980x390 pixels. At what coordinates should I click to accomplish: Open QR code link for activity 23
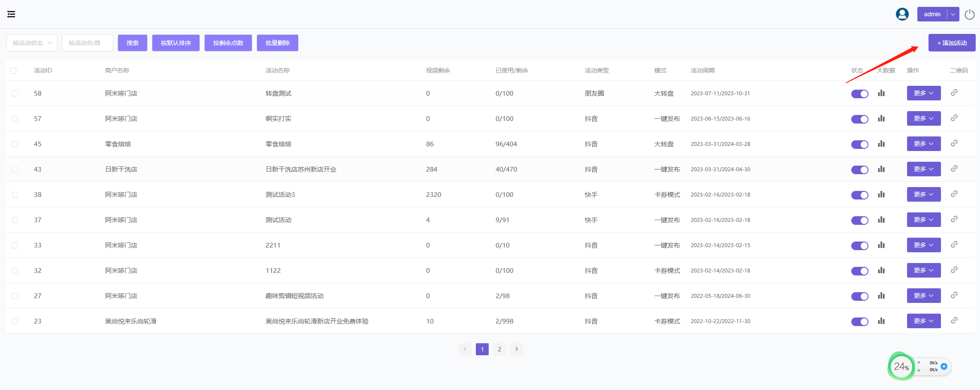954,320
